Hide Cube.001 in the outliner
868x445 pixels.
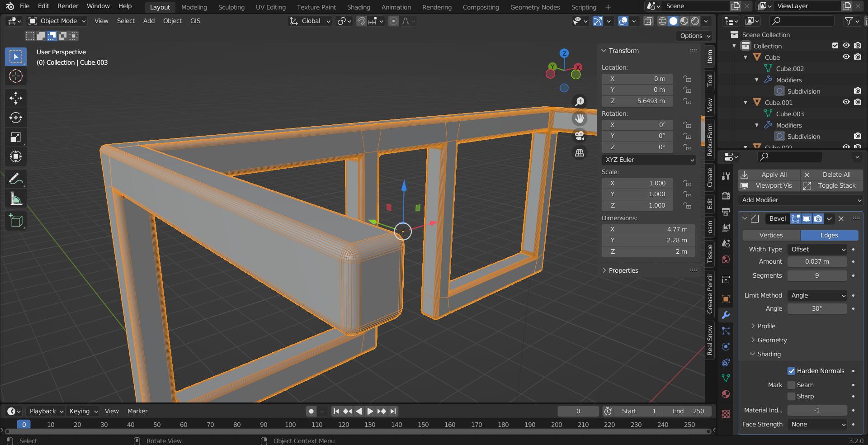[846, 102]
